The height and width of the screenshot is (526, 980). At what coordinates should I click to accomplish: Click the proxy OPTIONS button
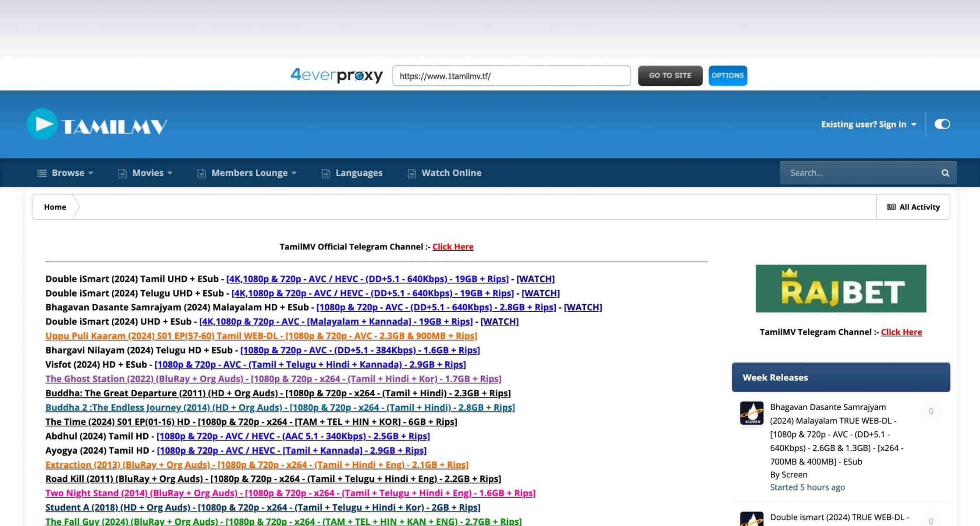[728, 75]
